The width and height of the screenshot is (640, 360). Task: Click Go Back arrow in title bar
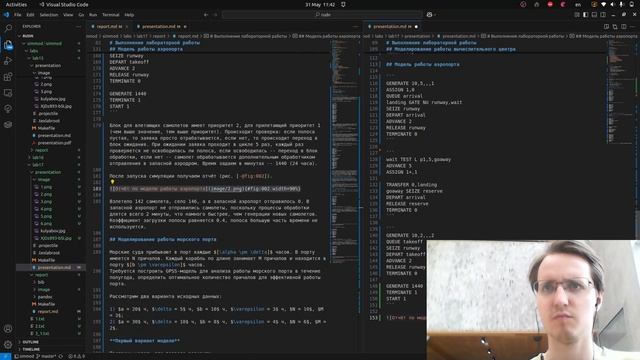[206, 15]
